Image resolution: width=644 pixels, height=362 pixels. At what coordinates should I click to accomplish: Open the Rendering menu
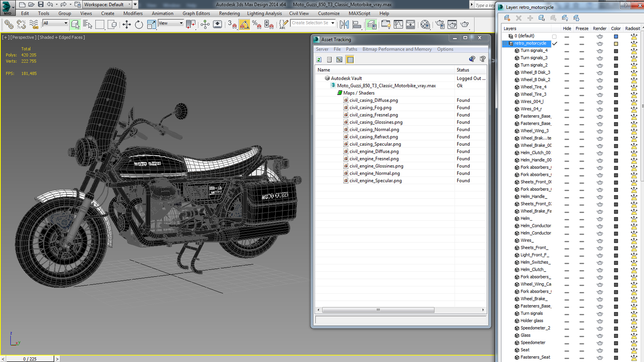tap(229, 13)
